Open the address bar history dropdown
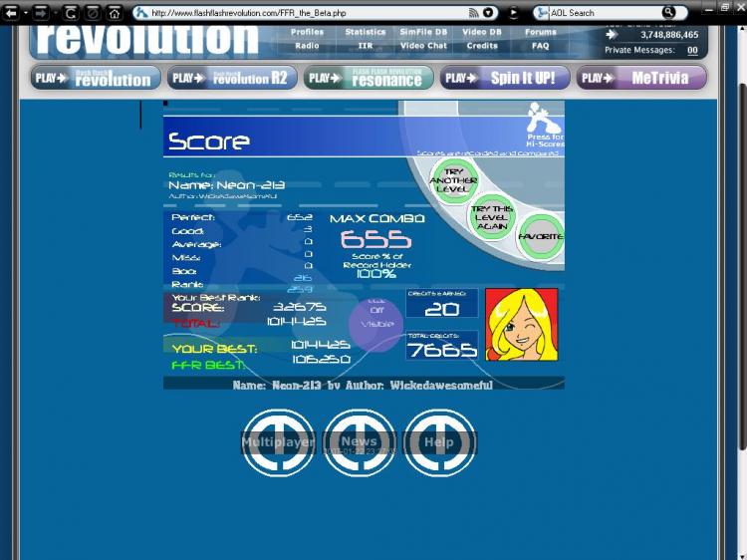 (488, 13)
